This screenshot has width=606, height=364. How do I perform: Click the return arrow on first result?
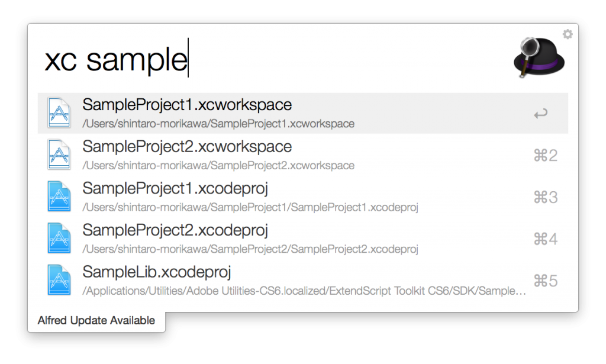coord(540,114)
